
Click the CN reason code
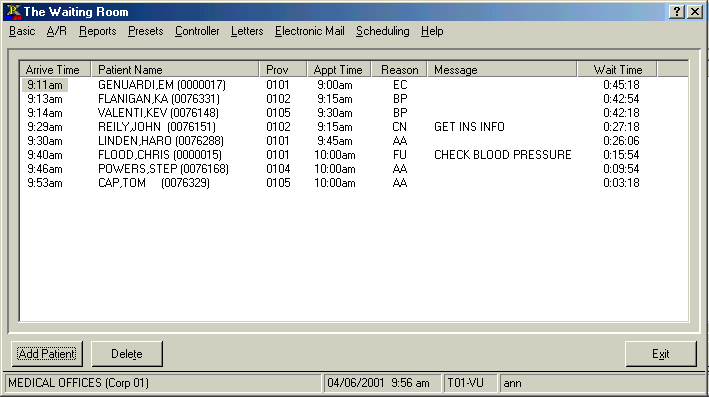pos(400,127)
